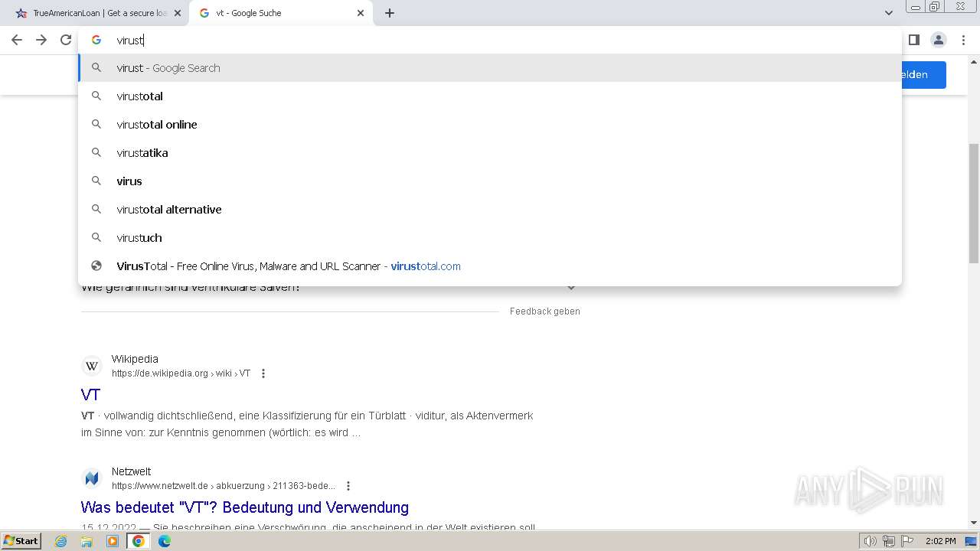Screen dimensions: 980x551
Task: Select the 'virustotal alternative' suggestion
Action: pos(490,210)
